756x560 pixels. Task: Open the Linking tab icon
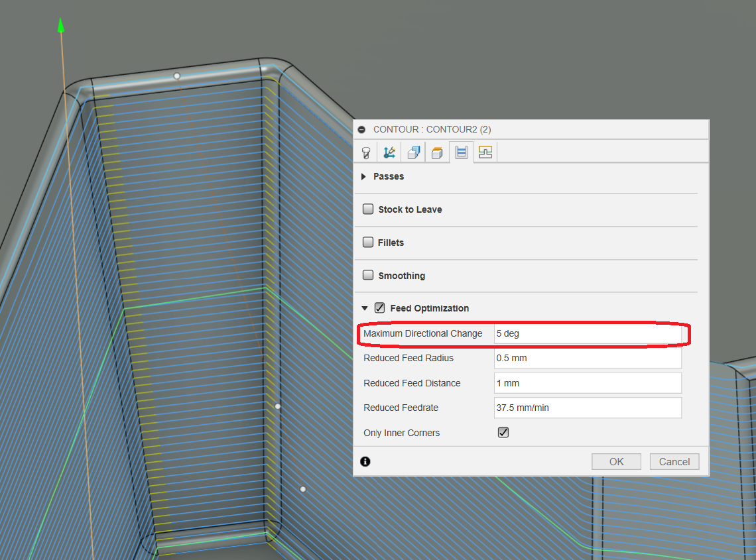coord(485,152)
